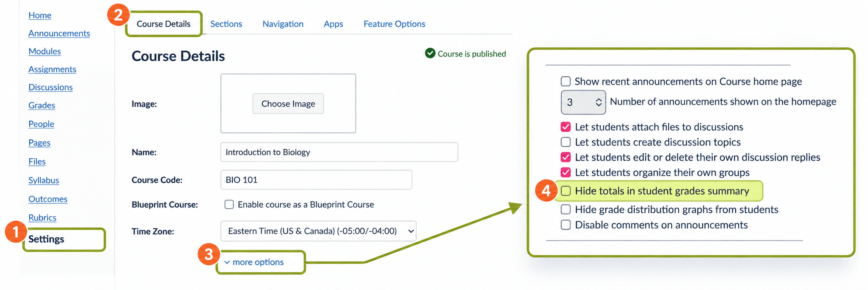This screenshot has width=868, height=290.
Task: Open the Grades link
Action: point(42,105)
